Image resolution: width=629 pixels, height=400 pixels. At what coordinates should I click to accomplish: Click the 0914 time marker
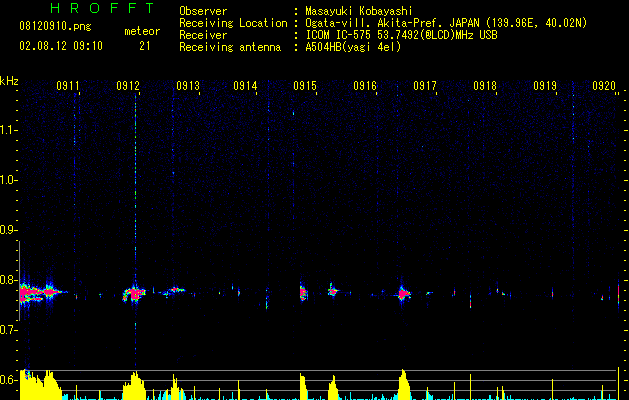tap(245, 86)
